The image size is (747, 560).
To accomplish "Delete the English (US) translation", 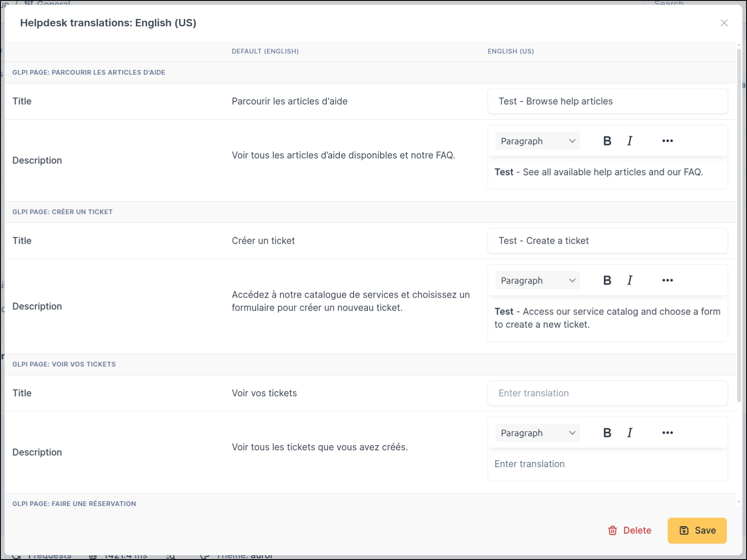I will (629, 531).
